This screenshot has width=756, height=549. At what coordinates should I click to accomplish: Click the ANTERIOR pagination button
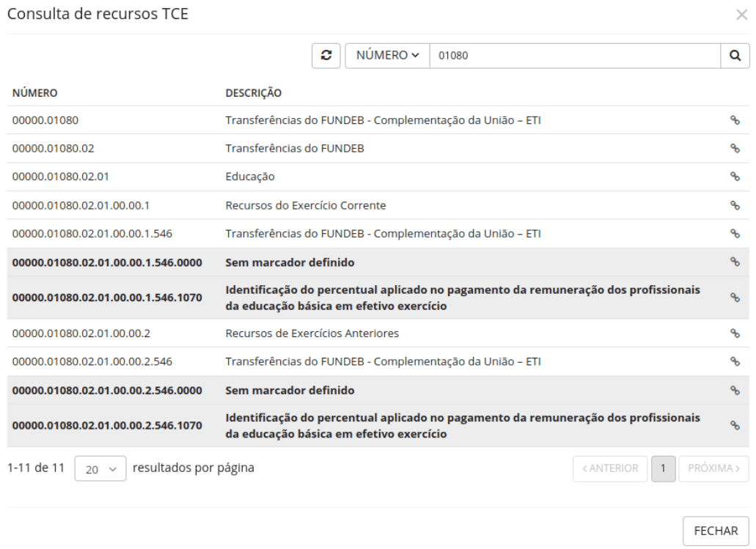610,468
